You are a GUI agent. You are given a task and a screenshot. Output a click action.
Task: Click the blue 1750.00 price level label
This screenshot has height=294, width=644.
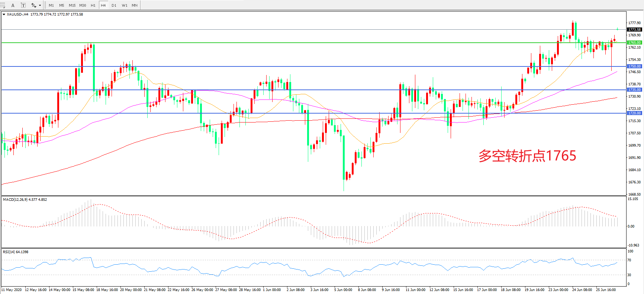tap(634, 66)
